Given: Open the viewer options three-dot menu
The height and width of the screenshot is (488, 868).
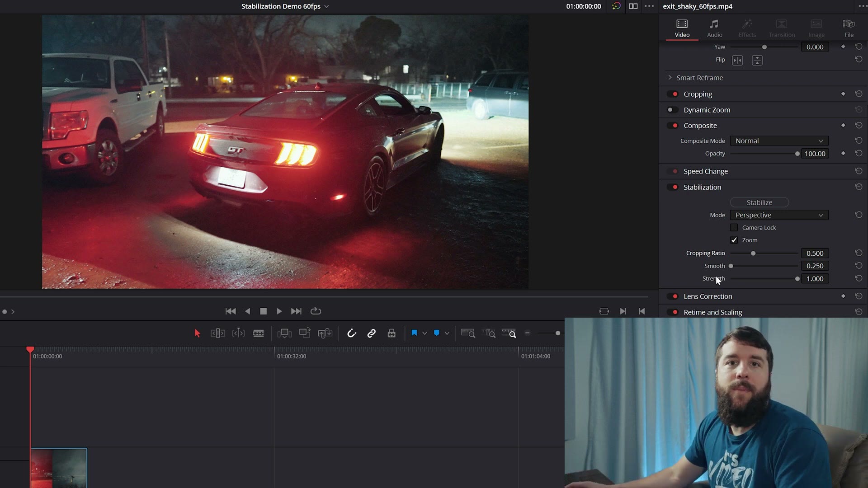Looking at the screenshot, I should [649, 6].
